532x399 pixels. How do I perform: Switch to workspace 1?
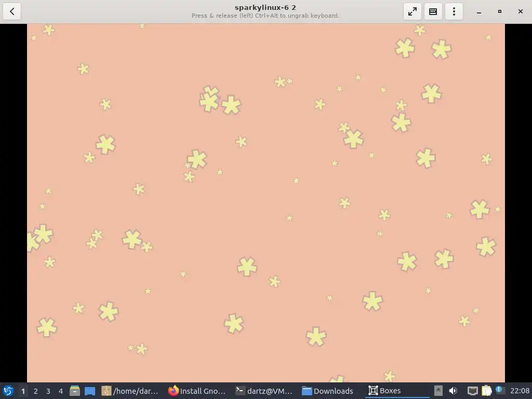tap(23, 391)
